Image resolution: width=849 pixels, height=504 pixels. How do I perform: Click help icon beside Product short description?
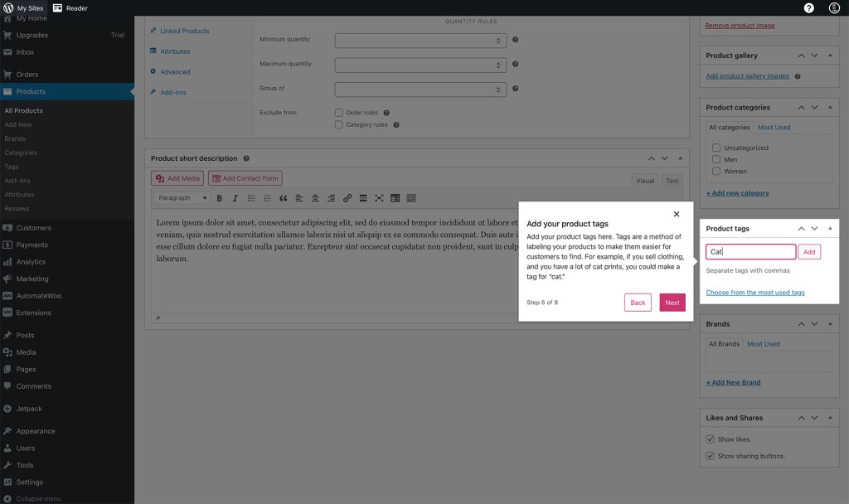coord(246,158)
